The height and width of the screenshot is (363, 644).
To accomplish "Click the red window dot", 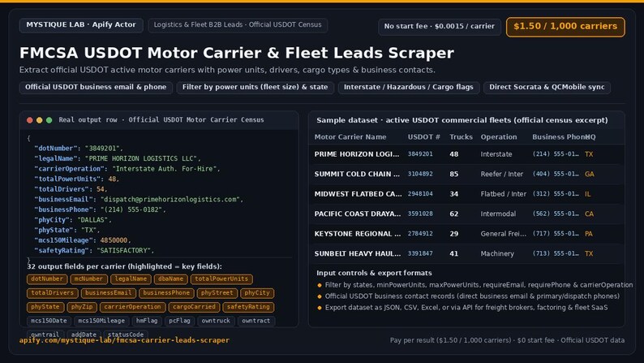I will [29, 120].
